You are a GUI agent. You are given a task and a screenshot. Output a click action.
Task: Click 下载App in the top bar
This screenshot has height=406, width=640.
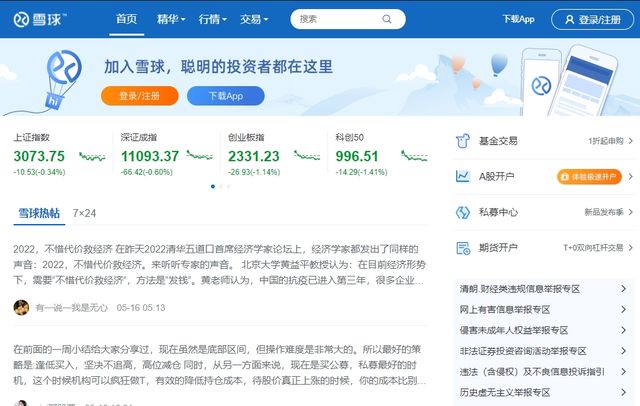518,19
